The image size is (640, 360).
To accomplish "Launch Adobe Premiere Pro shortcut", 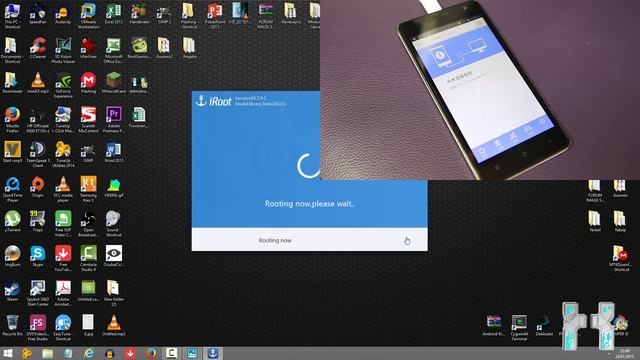I will 113,120.
